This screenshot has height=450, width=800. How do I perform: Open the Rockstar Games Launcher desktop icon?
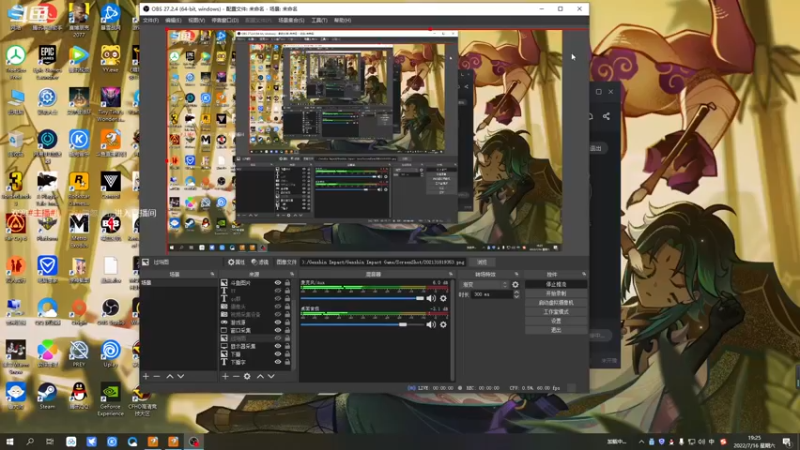(x=79, y=189)
